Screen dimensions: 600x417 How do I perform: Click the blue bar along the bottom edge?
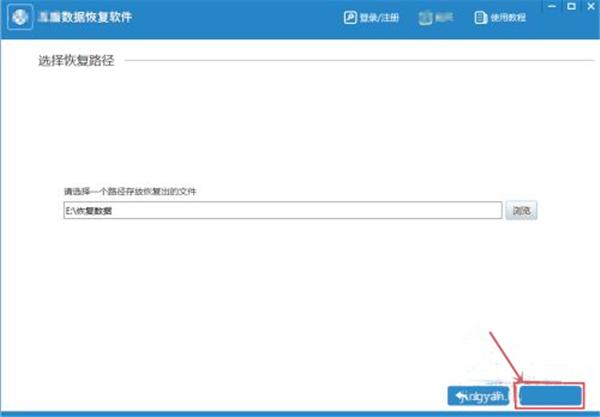tap(300, 414)
